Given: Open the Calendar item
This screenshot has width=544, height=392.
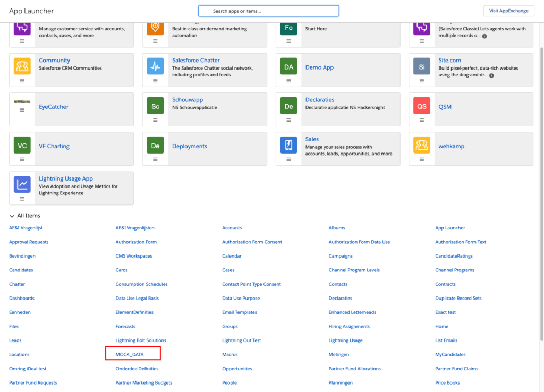Looking at the screenshot, I should pos(232,256).
